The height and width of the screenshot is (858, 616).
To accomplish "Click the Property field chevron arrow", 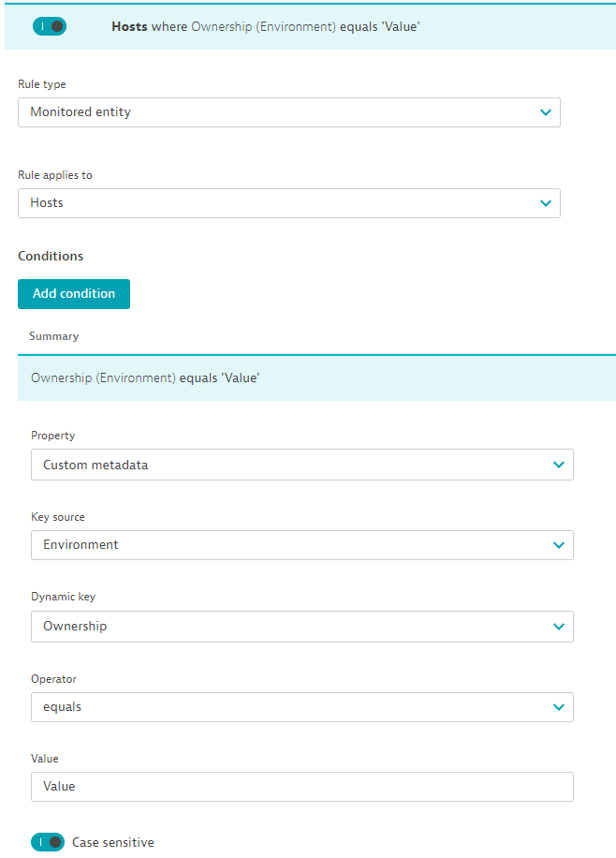I will click(559, 465).
